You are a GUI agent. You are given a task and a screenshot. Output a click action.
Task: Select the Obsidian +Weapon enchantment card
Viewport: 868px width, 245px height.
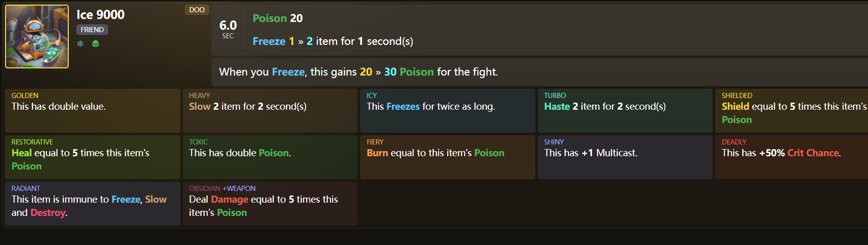270,204
